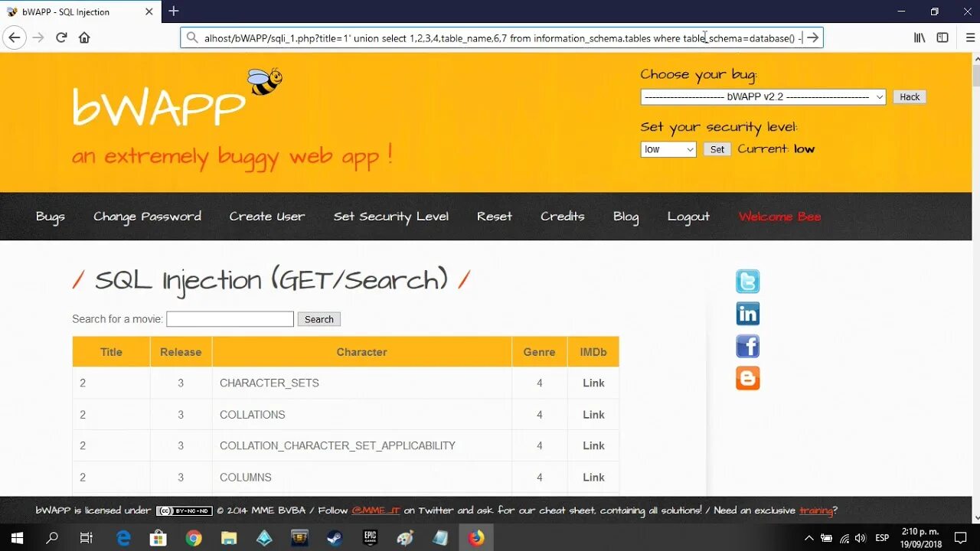
Task: Open the IMDb Link for CHARACTER_SETS row
Action: pos(593,383)
